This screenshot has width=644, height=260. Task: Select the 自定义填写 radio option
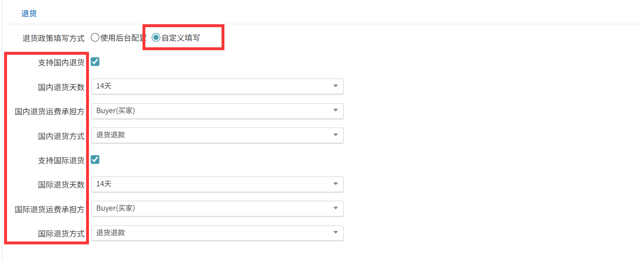[x=156, y=38]
